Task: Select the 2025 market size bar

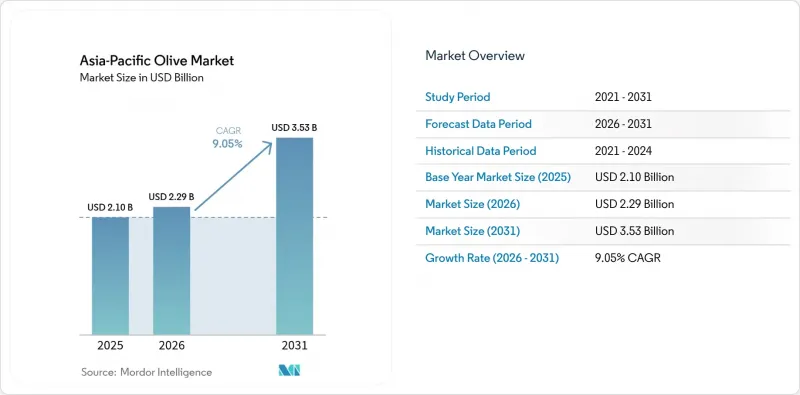Action: 110,276
